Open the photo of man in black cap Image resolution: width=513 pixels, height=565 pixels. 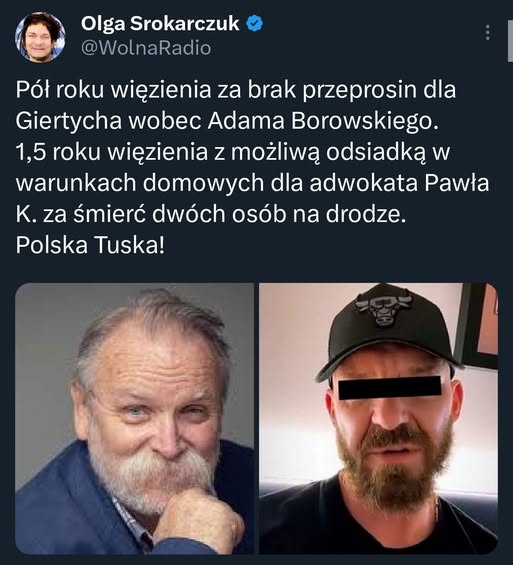tap(378, 418)
